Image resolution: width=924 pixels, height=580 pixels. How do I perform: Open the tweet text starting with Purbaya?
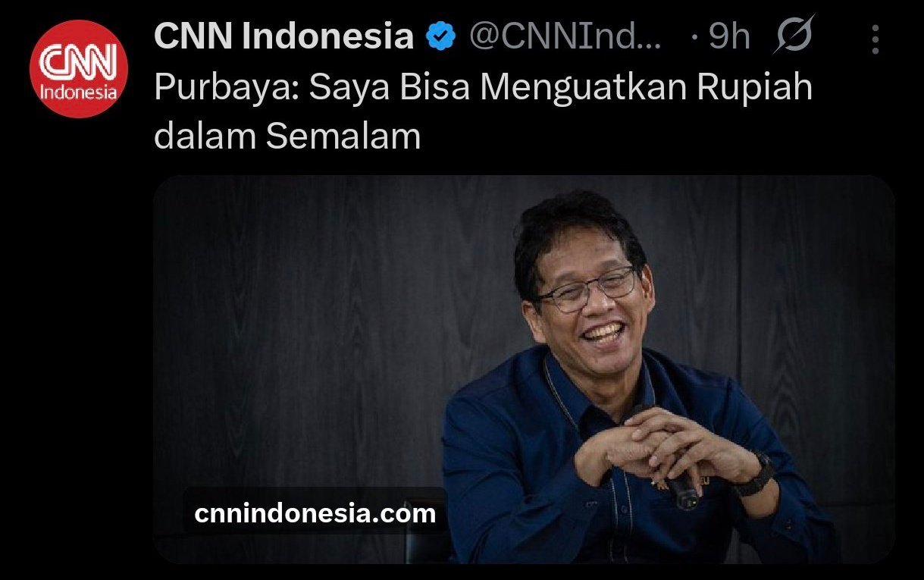click(x=483, y=112)
